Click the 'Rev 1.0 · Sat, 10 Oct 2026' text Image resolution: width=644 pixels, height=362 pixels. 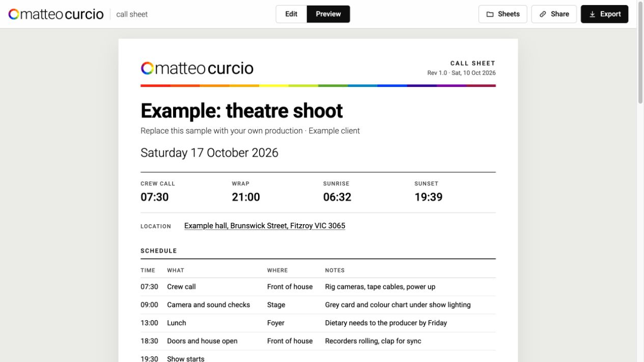[461, 73]
